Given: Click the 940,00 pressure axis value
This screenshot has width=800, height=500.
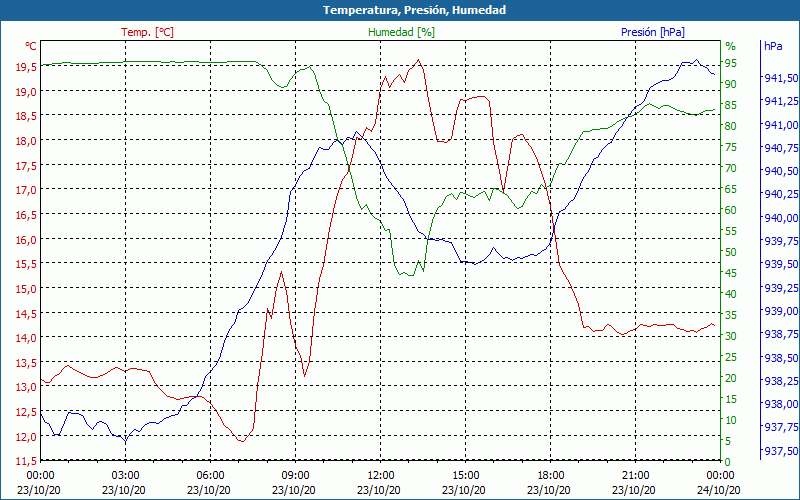Looking at the screenshot, I should click(781, 218).
